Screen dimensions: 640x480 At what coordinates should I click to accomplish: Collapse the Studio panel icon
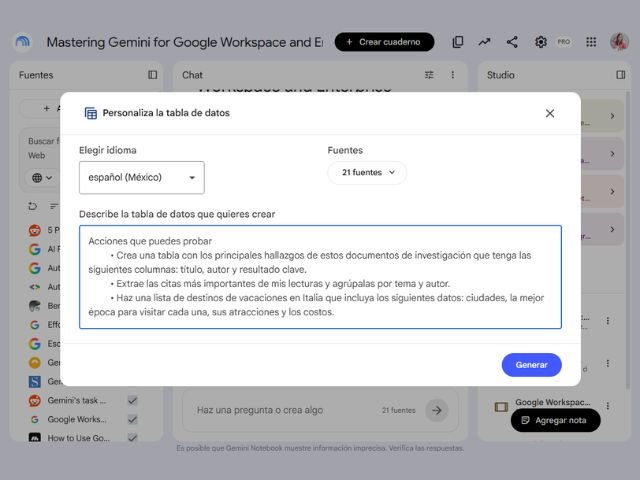coord(620,75)
